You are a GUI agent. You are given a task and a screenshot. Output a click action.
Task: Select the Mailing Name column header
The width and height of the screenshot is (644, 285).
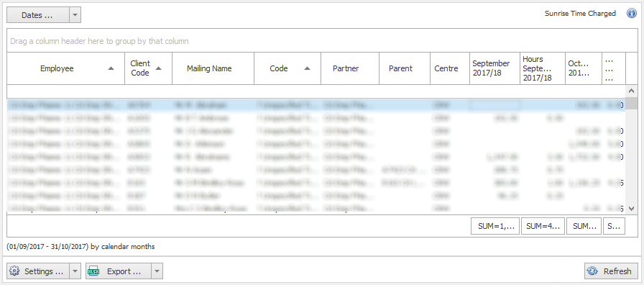[213, 68]
